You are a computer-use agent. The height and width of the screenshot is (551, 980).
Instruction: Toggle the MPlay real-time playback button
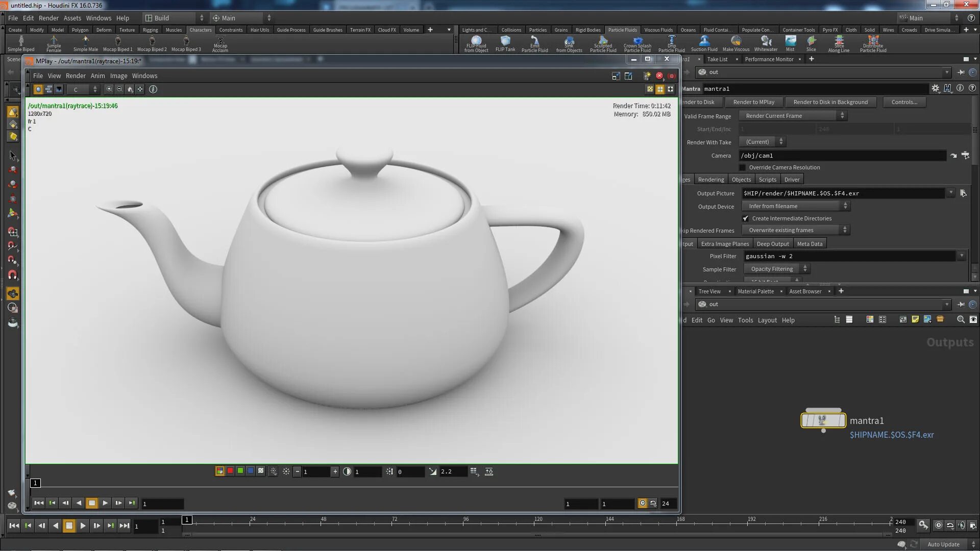[643, 504]
